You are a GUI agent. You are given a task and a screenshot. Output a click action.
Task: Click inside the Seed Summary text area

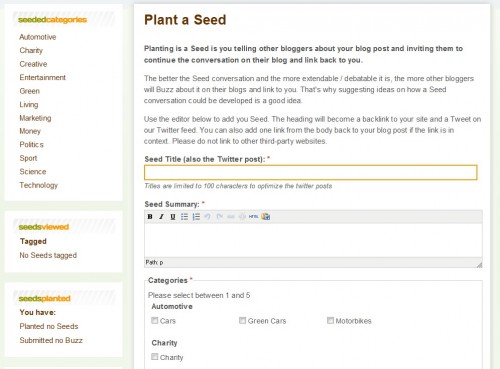(x=313, y=240)
